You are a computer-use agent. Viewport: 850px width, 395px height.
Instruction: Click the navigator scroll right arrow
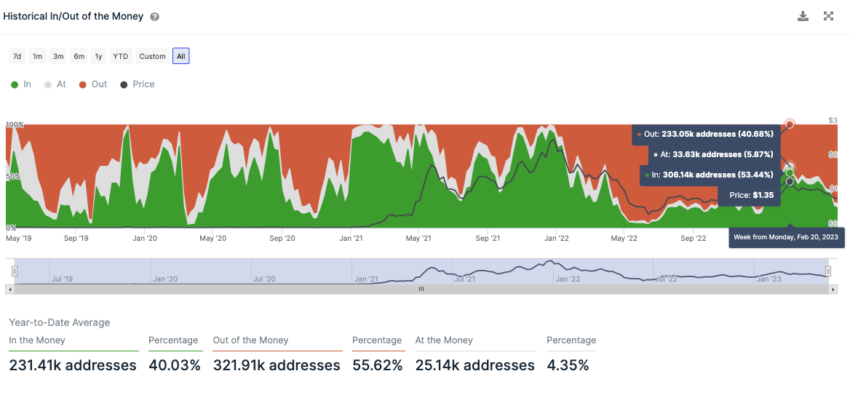coord(834,289)
